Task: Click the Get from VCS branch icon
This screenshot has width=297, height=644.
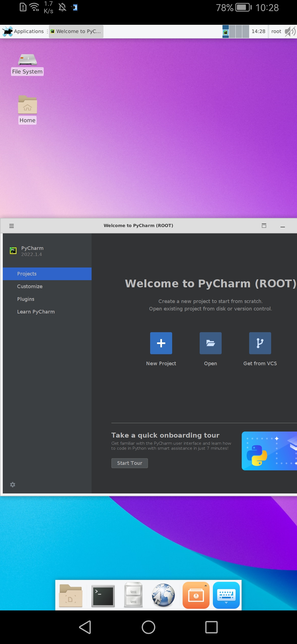Action: click(x=260, y=343)
